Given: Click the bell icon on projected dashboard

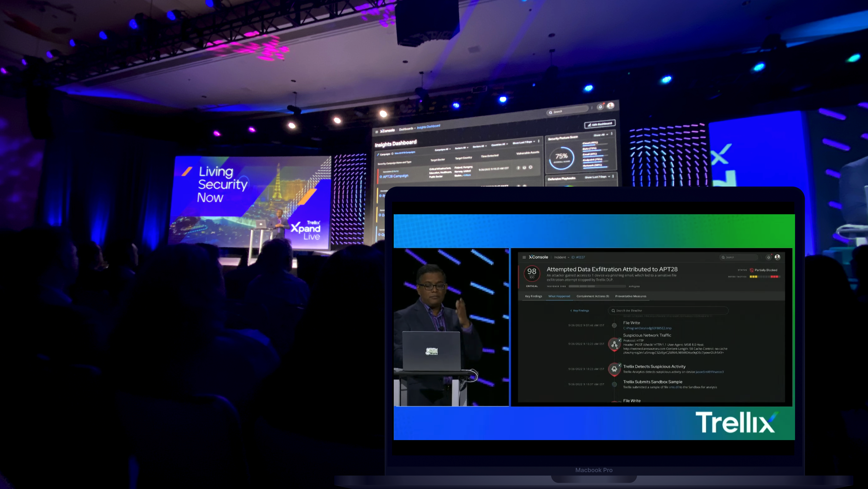Looking at the screenshot, I should 600,107.
